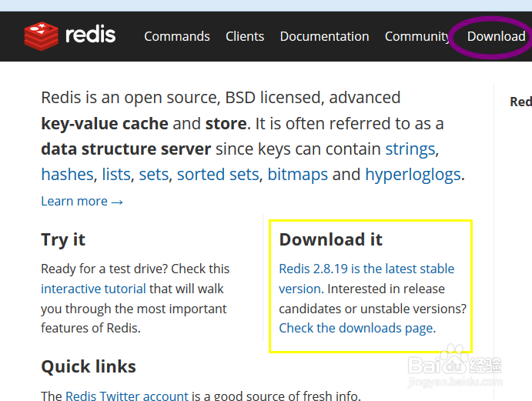Visit the Community page
The image size is (532, 401).
coord(417,36)
